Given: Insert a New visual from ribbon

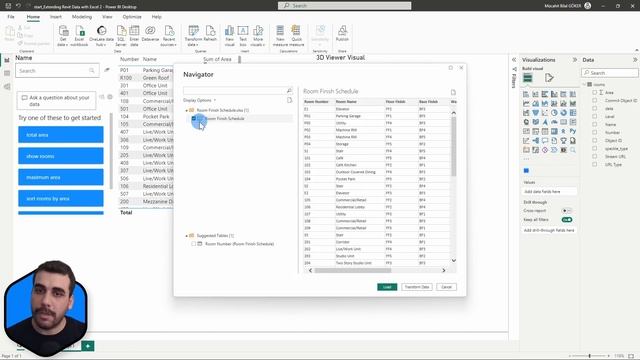Looking at the screenshot, I should [x=229, y=35].
